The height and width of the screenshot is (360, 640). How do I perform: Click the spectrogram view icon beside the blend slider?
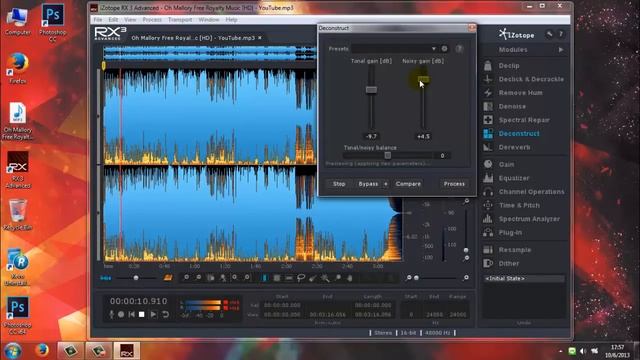tap(168, 278)
